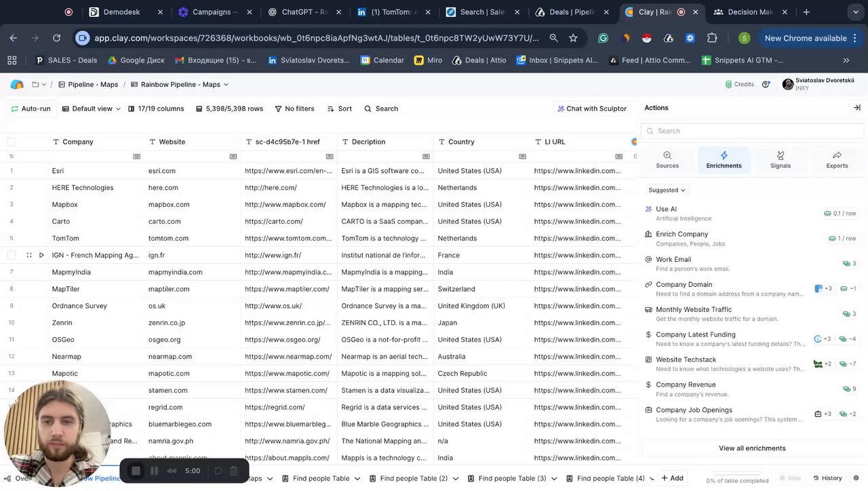This screenshot has height=491, width=868.
Task: Open the No filters button
Action: coord(294,109)
